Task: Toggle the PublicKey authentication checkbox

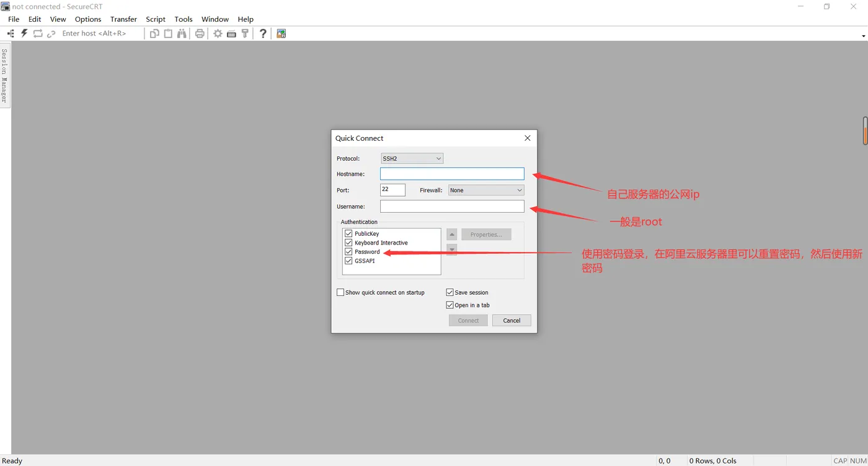Action: tap(348, 234)
